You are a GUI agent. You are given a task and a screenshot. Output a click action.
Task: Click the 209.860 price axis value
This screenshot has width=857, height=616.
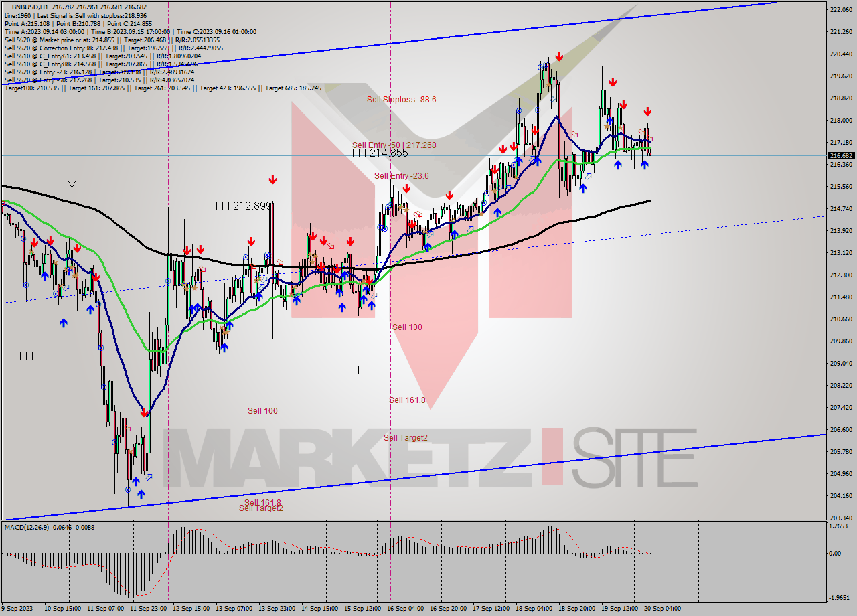840,341
